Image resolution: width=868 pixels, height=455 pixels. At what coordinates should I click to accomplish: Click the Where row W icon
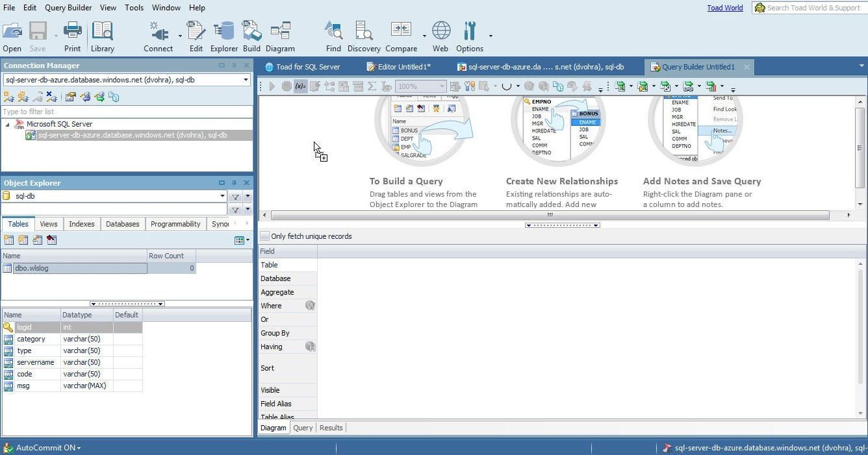pyautogui.click(x=310, y=305)
